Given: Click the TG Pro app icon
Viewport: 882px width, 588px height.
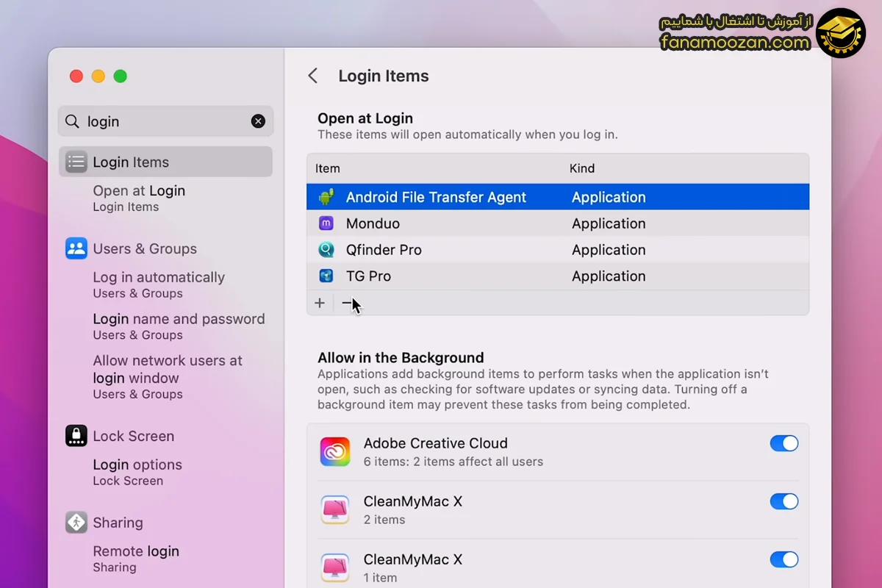Looking at the screenshot, I should [326, 276].
